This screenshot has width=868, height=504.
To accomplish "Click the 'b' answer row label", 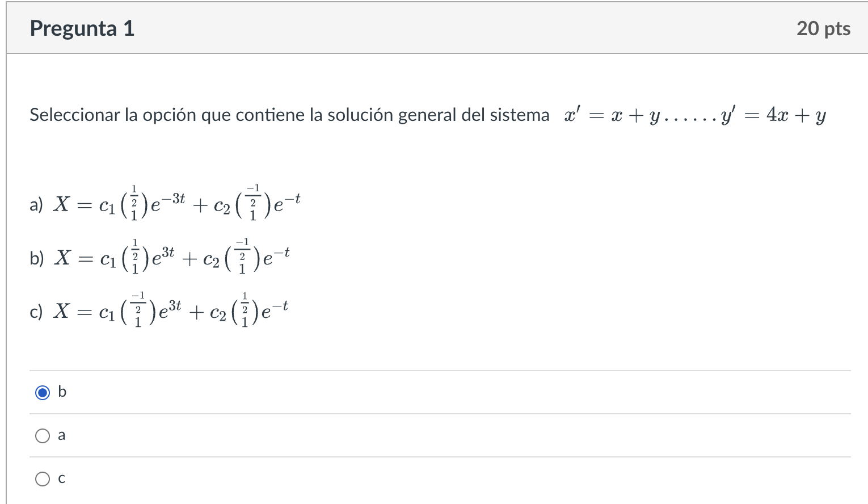I will [x=62, y=392].
